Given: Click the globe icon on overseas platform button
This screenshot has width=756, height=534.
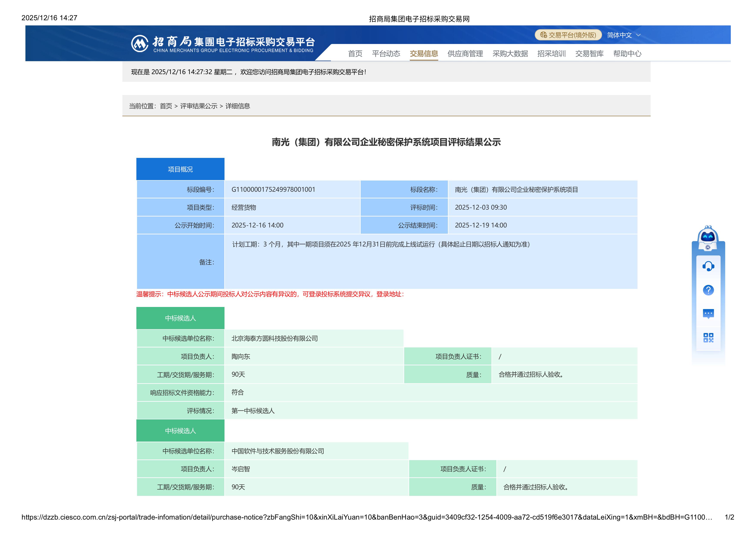Looking at the screenshot, I should pos(543,35).
